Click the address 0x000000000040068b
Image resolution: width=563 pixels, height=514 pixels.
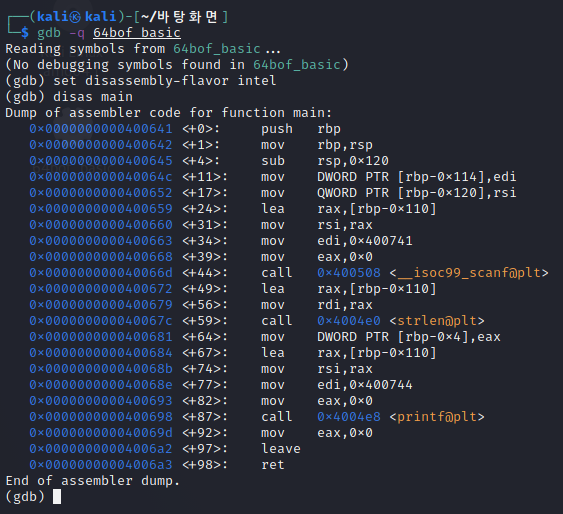pos(101,369)
